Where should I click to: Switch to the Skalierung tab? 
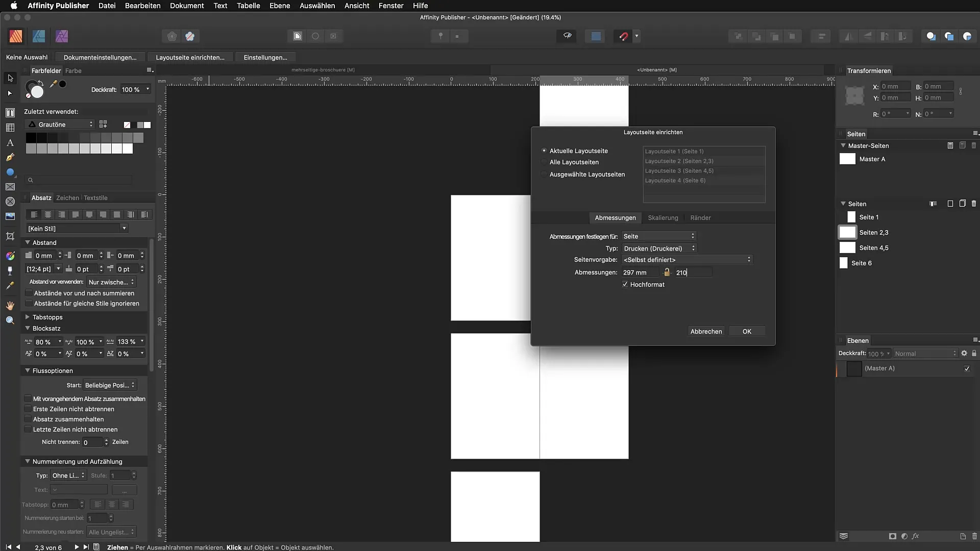(x=663, y=218)
